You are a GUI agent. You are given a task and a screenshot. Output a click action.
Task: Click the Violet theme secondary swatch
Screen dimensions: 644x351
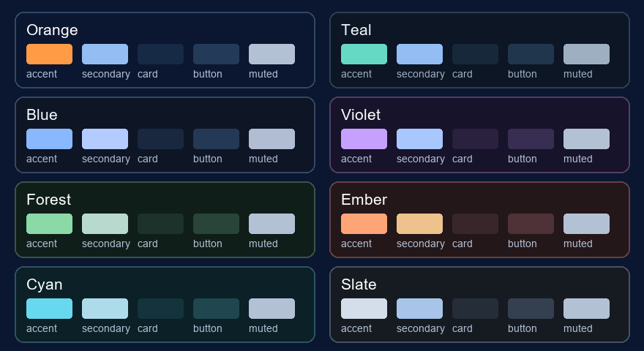point(420,139)
